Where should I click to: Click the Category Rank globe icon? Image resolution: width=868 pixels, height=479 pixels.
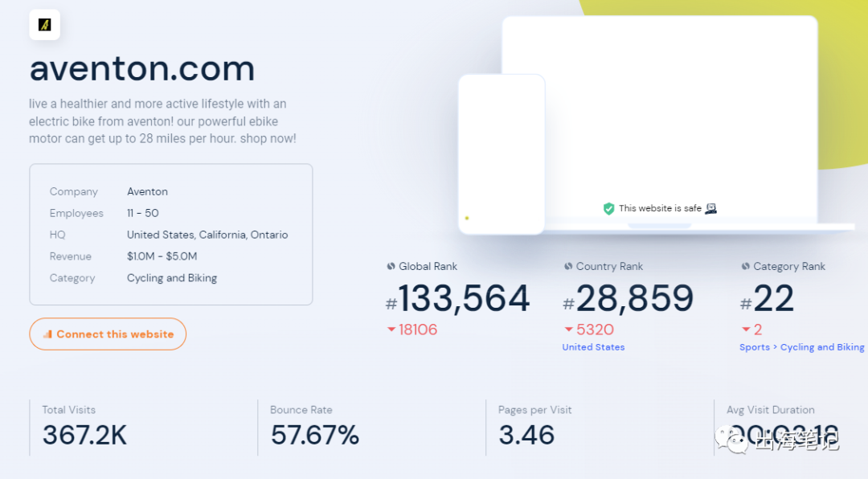(x=745, y=266)
